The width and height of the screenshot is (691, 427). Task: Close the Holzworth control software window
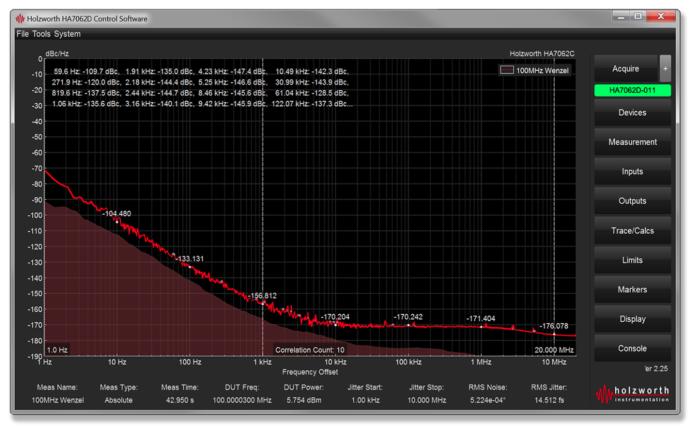coord(661,17)
